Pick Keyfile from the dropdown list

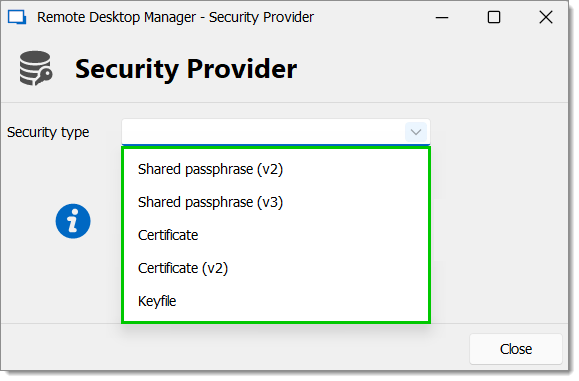(276, 301)
